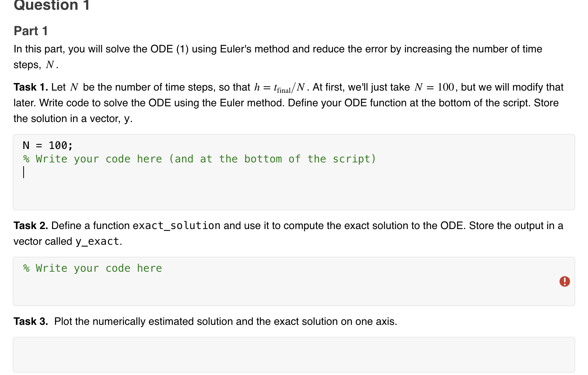
Task: Click the Plot instruction sentence in Task 3
Action: point(225,321)
